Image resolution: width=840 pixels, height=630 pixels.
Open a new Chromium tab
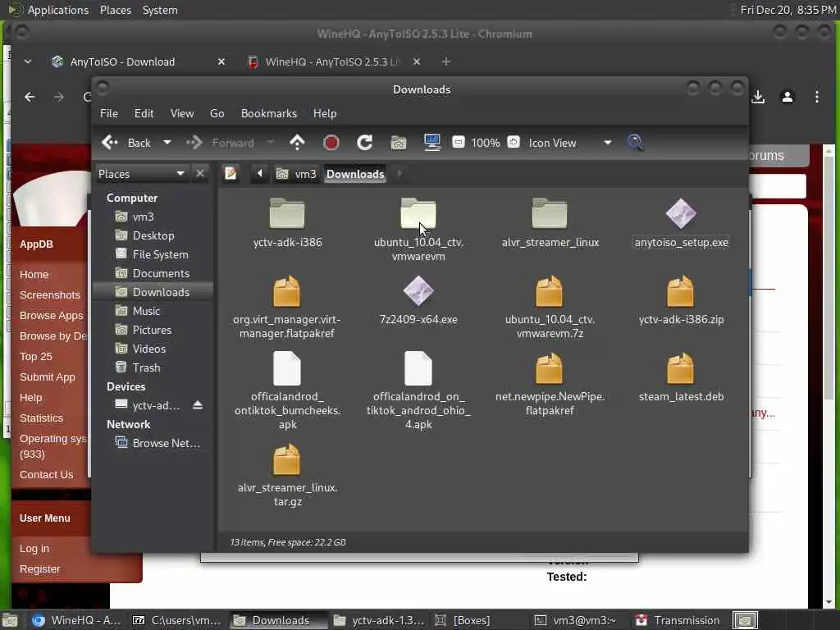pos(445,62)
